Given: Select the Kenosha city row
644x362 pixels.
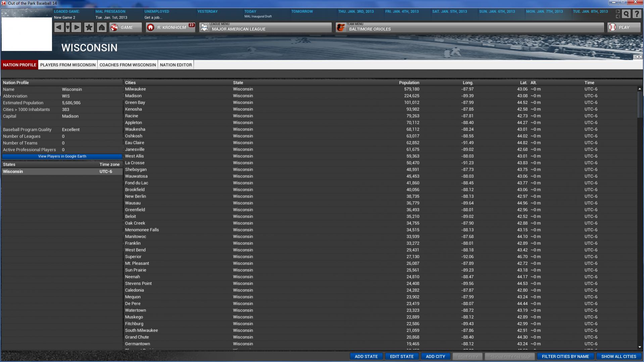Looking at the screenshot, I should [381, 109].
